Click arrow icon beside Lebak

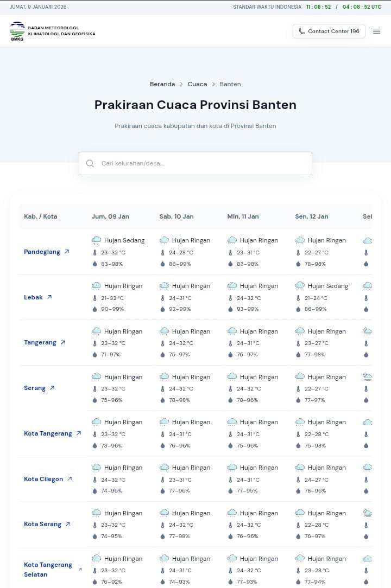(49, 297)
